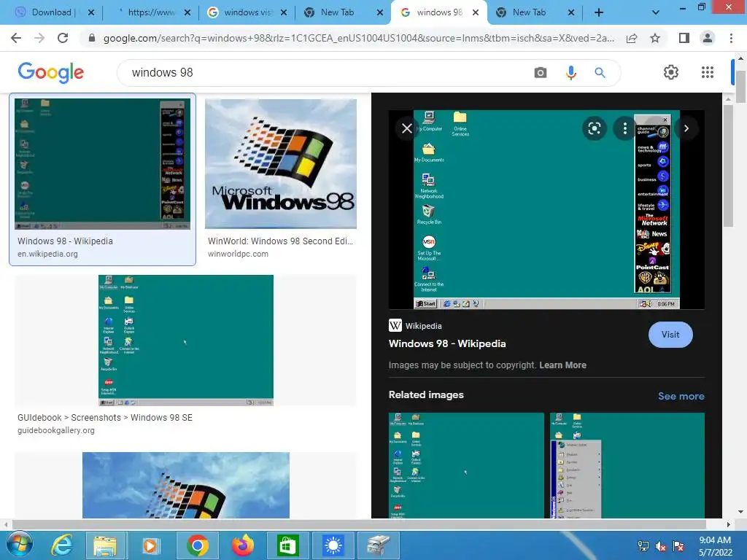Open preview panel more options menu
Viewport: 747px width, 560px height.
[625, 128]
